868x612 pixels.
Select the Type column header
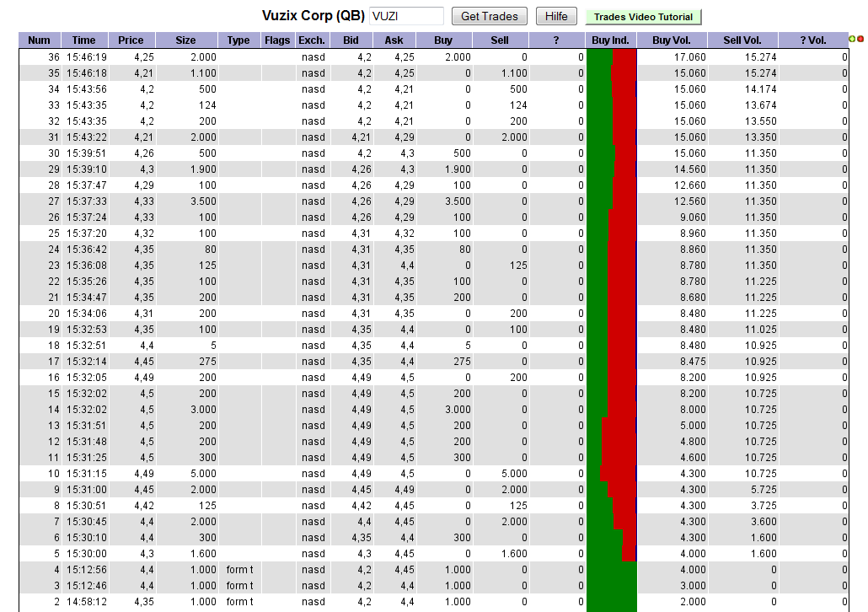click(238, 40)
